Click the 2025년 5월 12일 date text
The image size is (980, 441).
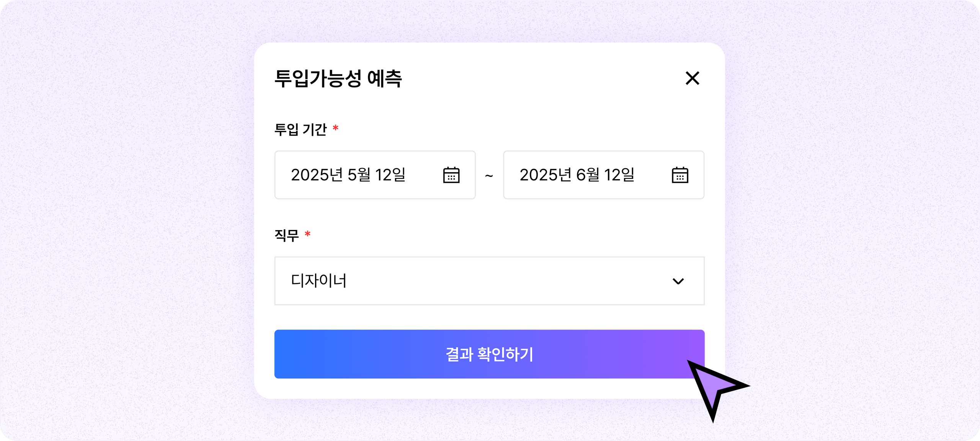pyautogui.click(x=348, y=175)
